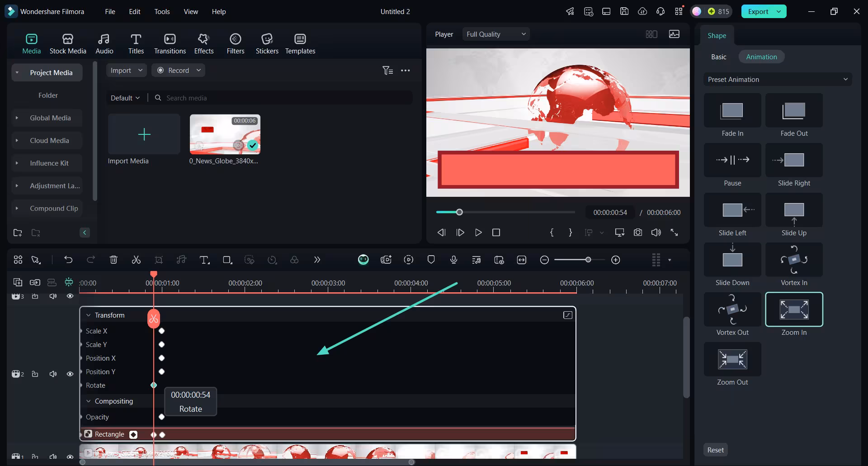Show more timeline tools with the double chevron
The width and height of the screenshot is (868, 466).
[317, 260]
